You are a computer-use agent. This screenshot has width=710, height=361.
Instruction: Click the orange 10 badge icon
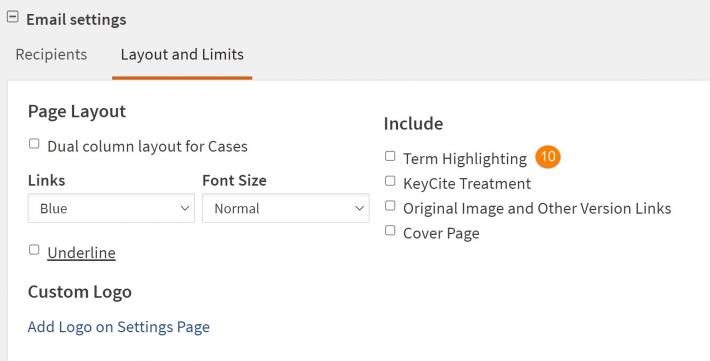547,157
